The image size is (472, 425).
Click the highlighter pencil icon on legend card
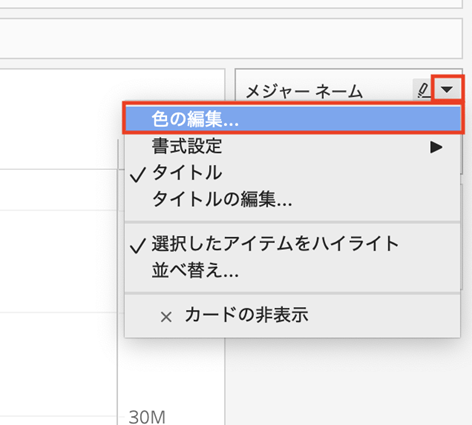(x=423, y=90)
